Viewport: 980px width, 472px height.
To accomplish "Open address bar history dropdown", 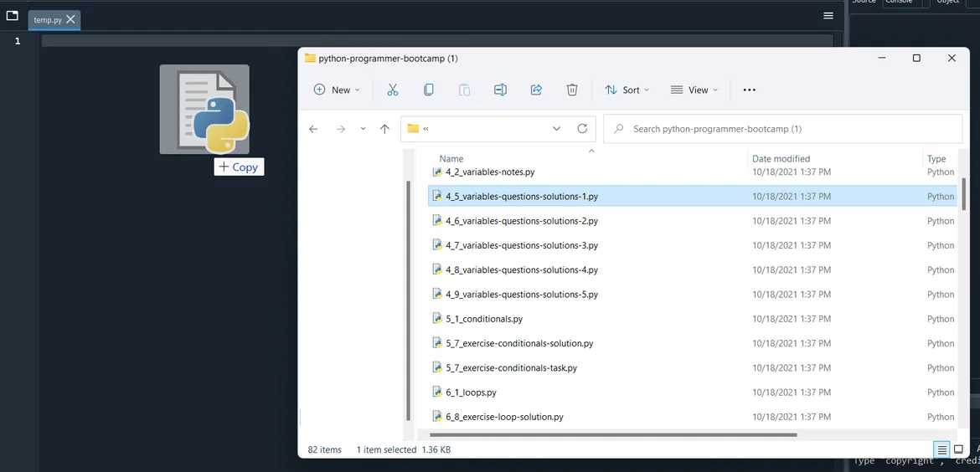I will [x=557, y=129].
